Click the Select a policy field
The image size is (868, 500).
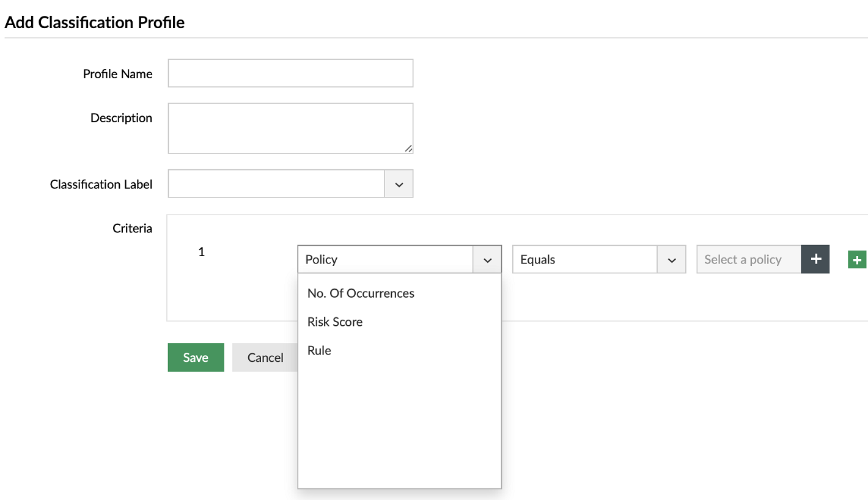pyautogui.click(x=748, y=260)
